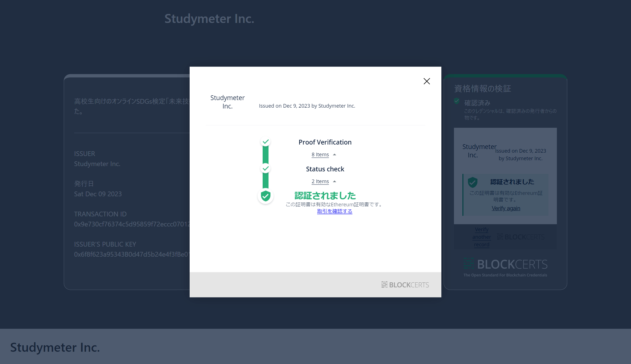The height and width of the screenshot is (364, 631).
Task: Close the verification dialog with the X
Action: (427, 81)
